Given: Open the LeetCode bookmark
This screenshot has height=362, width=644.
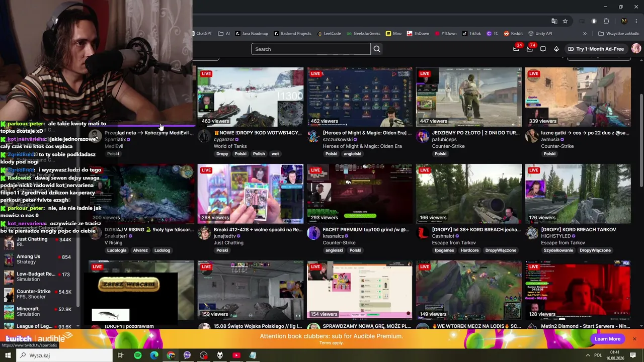Looking at the screenshot, I should 329,34.
